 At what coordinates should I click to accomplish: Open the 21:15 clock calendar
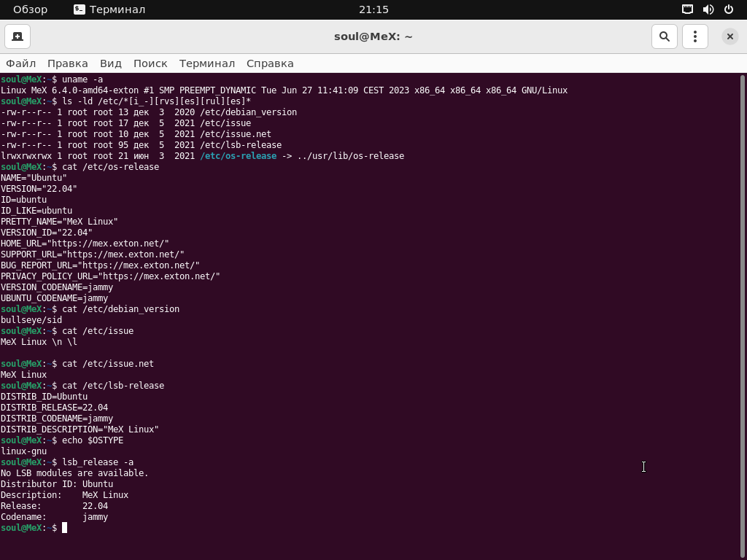pos(373,9)
